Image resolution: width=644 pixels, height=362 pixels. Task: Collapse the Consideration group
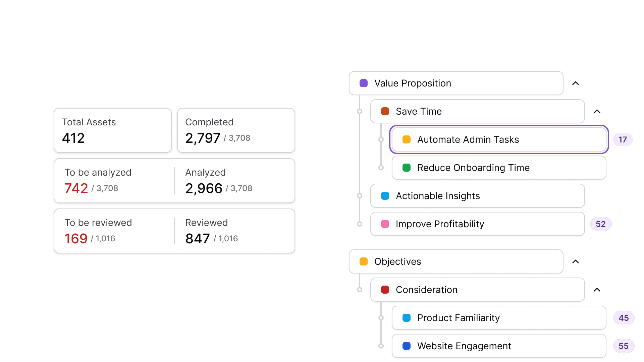(x=597, y=290)
